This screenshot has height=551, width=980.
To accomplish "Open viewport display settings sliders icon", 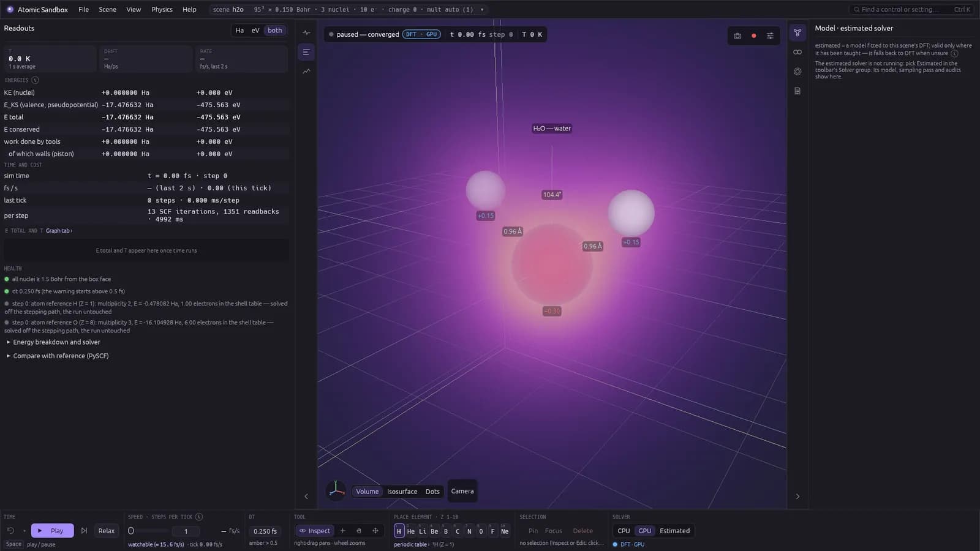I will tap(771, 36).
